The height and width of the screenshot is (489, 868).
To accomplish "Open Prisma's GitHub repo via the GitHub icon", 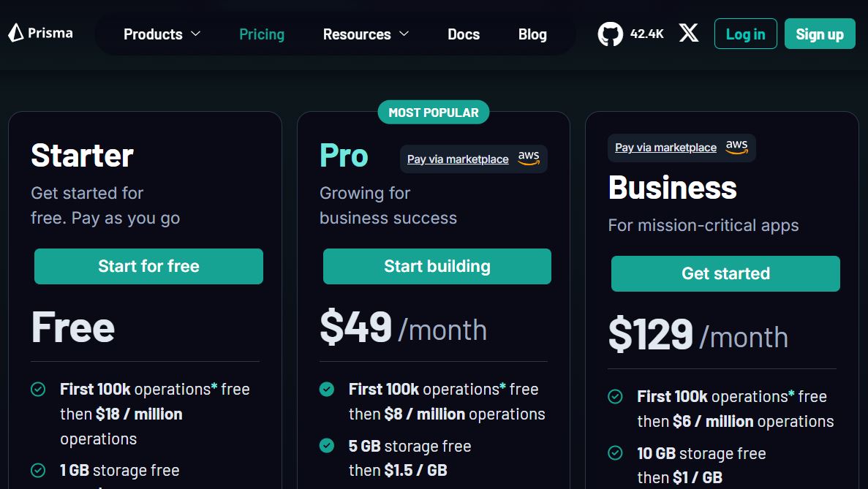I will [x=612, y=33].
